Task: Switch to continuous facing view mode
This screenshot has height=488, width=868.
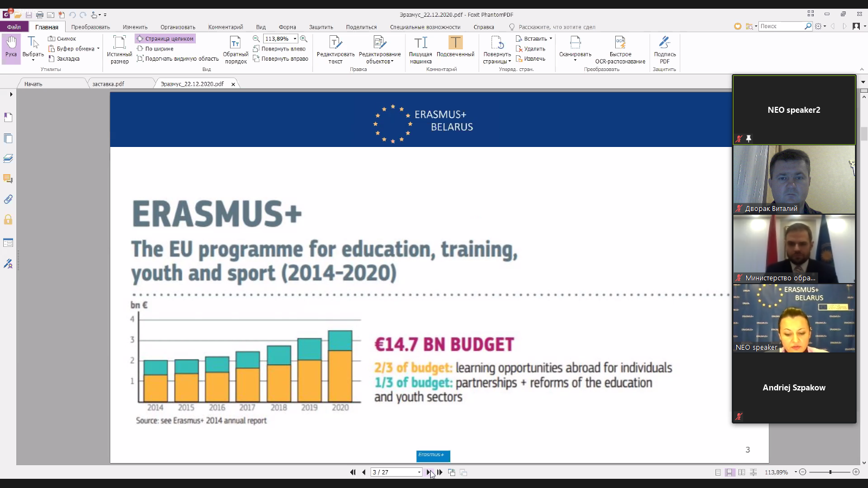Action: 753,472
